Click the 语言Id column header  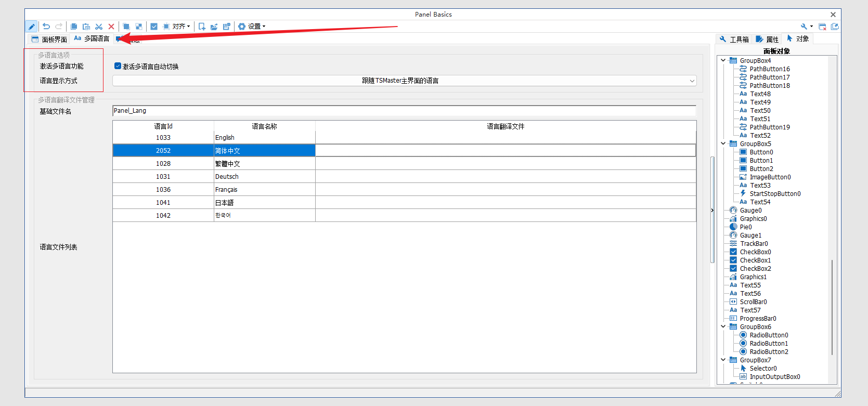click(163, 126)
